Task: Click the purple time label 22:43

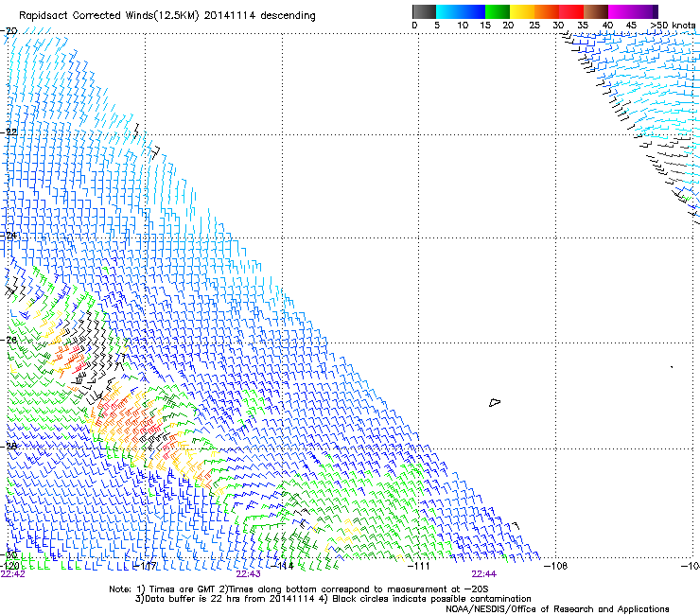Action: (248, 574)
